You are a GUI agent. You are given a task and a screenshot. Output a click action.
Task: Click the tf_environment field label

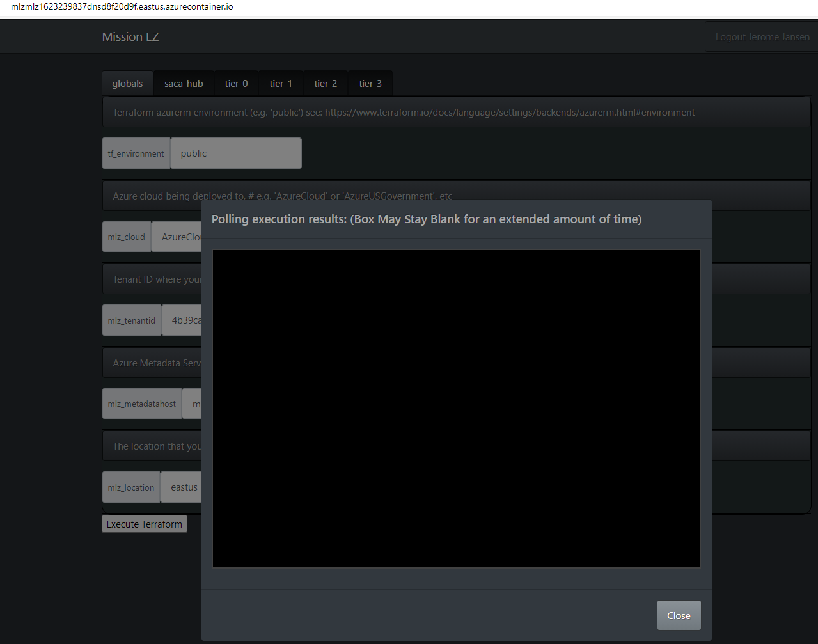tap(136, 153)
